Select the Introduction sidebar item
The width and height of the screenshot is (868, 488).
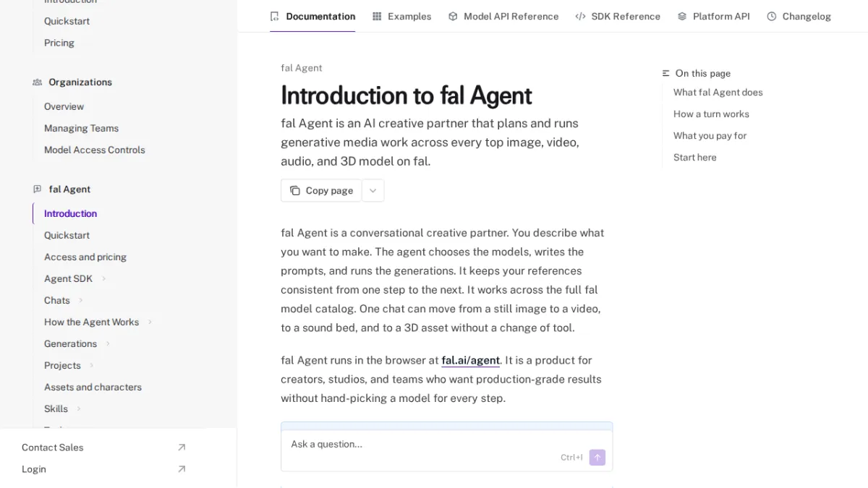pyautogui.click(x=70, y=214)
